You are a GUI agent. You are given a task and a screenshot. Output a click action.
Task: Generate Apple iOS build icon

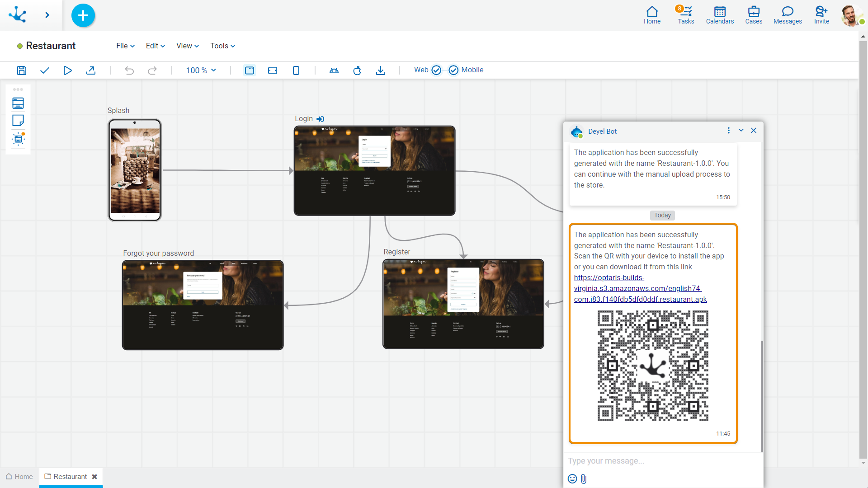(x=357, y=70)
